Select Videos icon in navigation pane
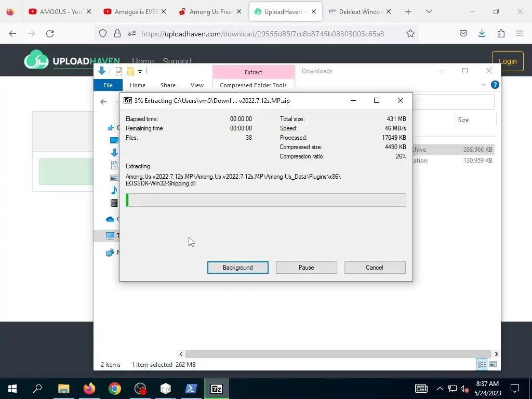 point(114,203)
